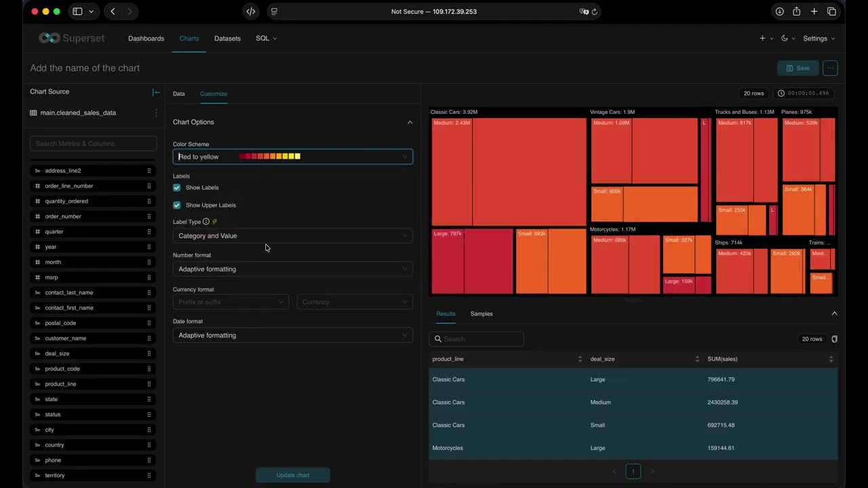Screen dimensions: 868x488
Task: Switch to the Samples tab
Action: tap(481, 314)
